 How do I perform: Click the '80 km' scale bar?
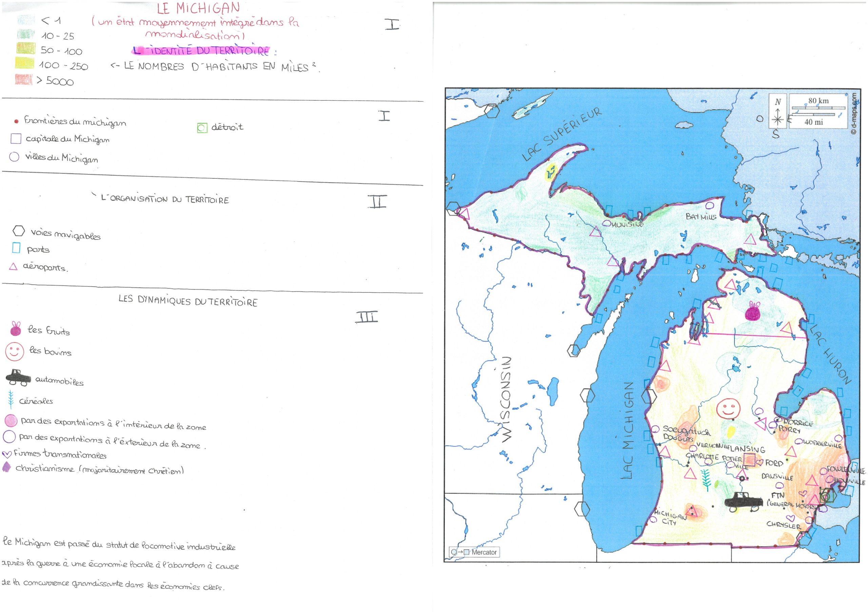coord(818,108)
